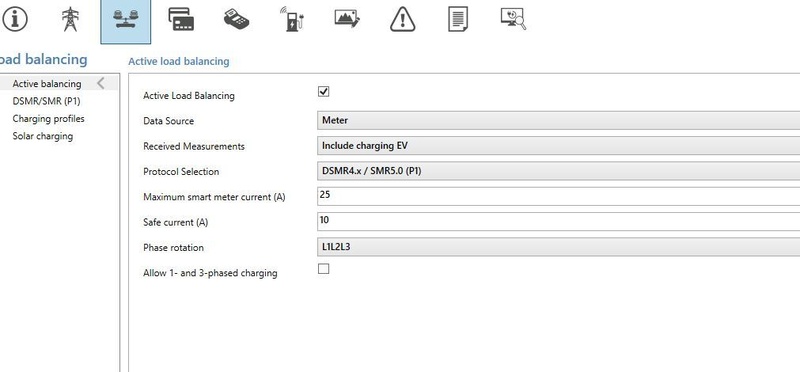
Task: Click the Active load balancing section heading
Action: point(179,62)
